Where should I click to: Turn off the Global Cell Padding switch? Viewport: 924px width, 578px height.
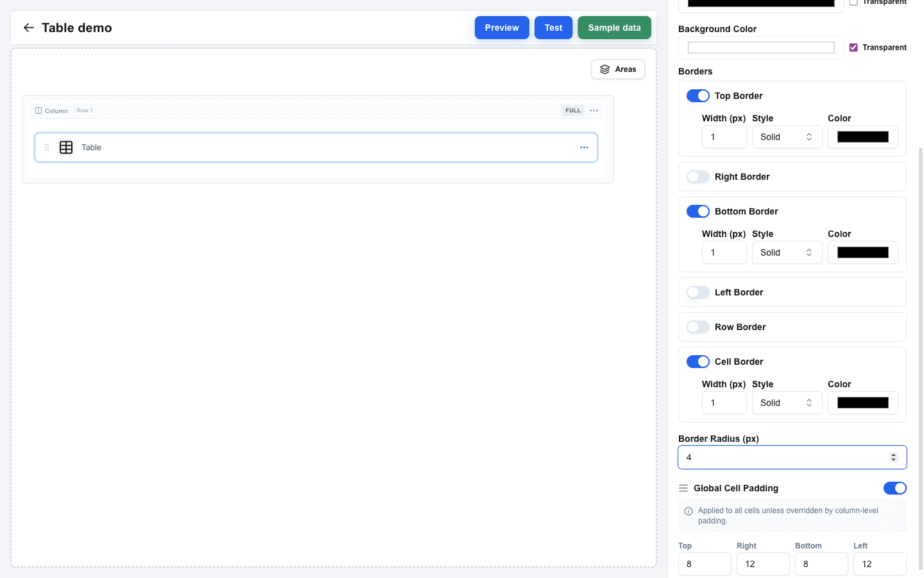click(895, 488)
